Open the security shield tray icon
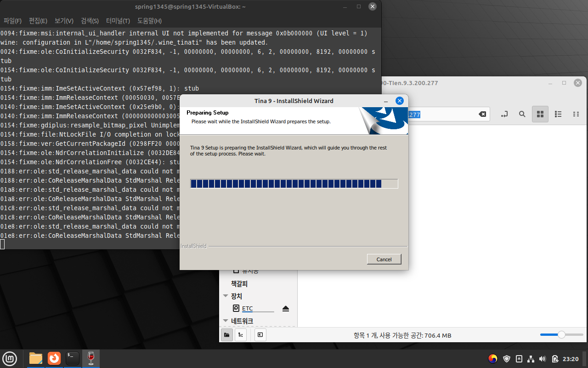 click(507, 359)
